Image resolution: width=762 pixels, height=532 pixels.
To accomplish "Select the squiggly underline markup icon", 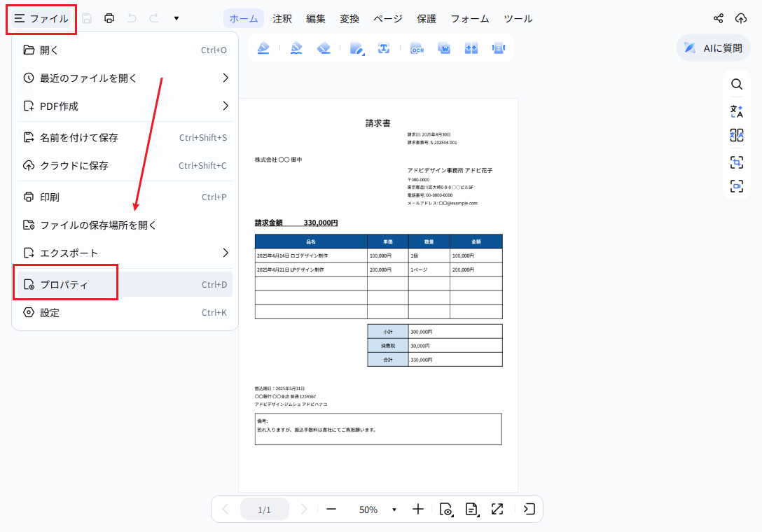I will coord(296,48).
